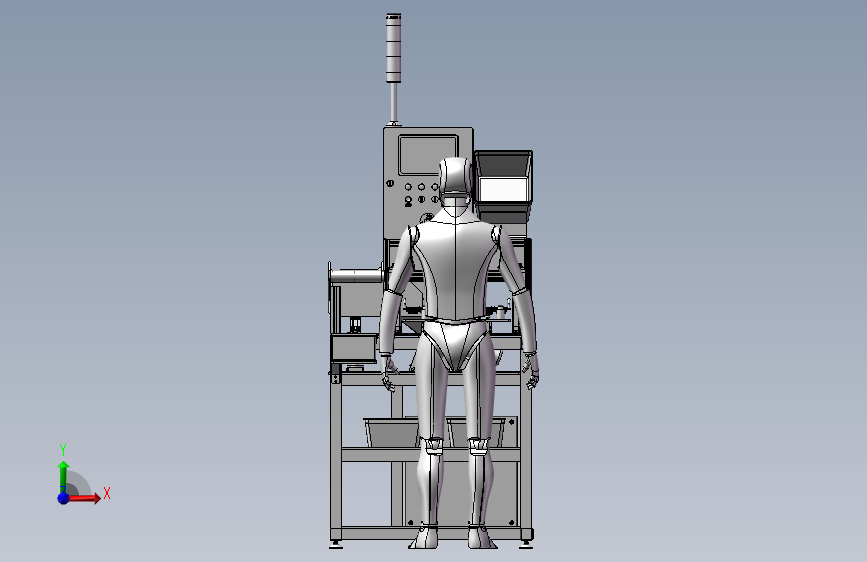867x562 pixels.
Task: Click the green "Y" label on triad
Action: tap(63, 450)
